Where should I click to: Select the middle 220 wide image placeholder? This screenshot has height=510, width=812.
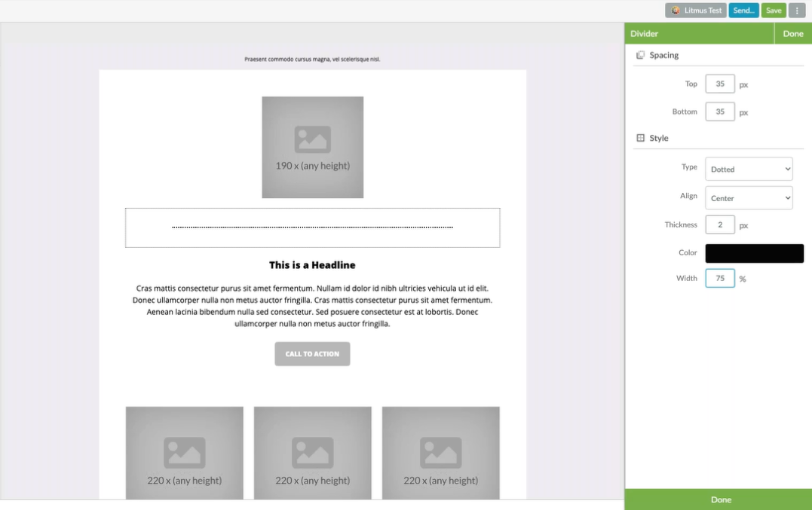click(312, 452)
